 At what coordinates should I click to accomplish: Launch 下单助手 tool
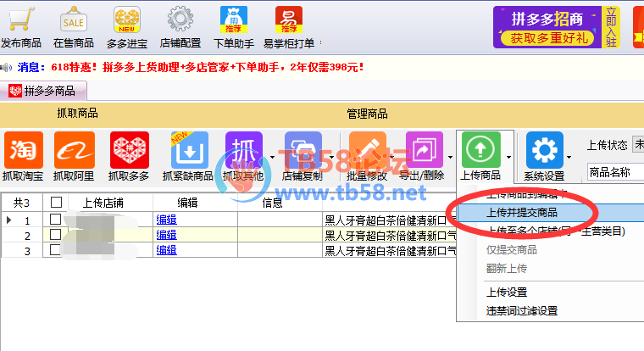pos(235,20)
